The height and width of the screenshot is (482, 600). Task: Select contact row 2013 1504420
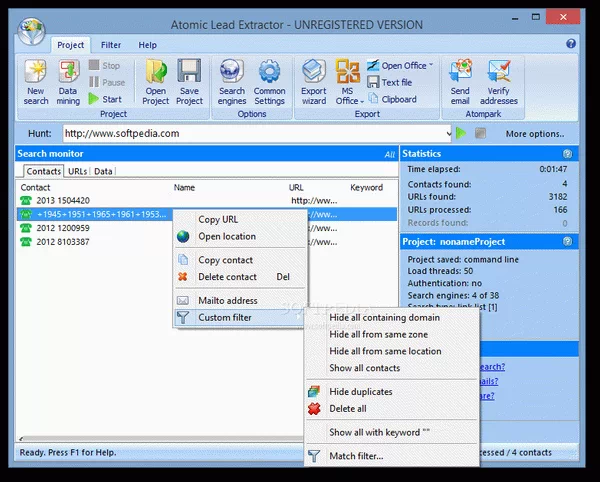tap(207, 200)
